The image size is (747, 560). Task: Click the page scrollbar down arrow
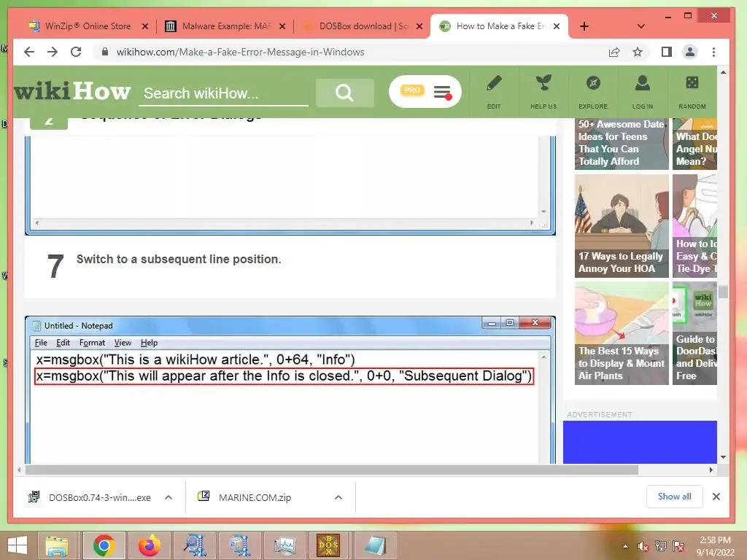[x=723, y=457]
